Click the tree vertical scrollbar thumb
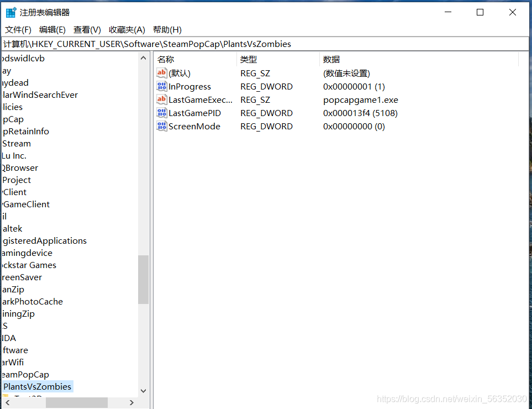The width and height of the screenshot is (532, 409). (144, 279)
